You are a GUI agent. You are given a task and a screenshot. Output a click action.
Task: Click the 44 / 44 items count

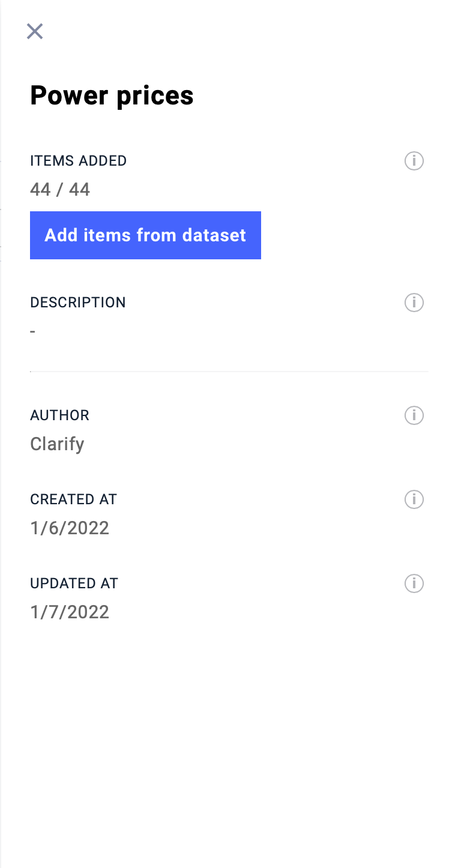pyautogui.click(x=60, y=190)
